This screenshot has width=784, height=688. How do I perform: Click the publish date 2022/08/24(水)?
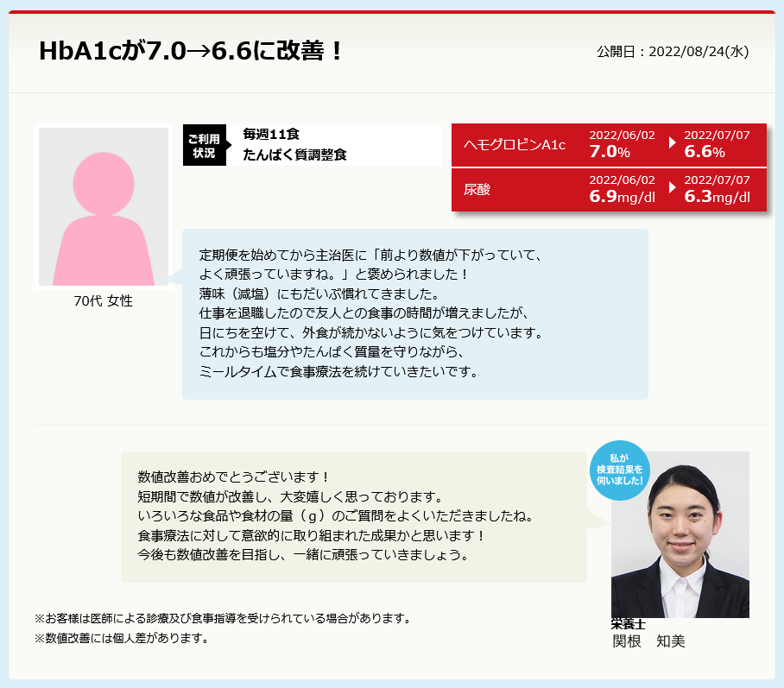pyautogui.click(x=673, y=52)
